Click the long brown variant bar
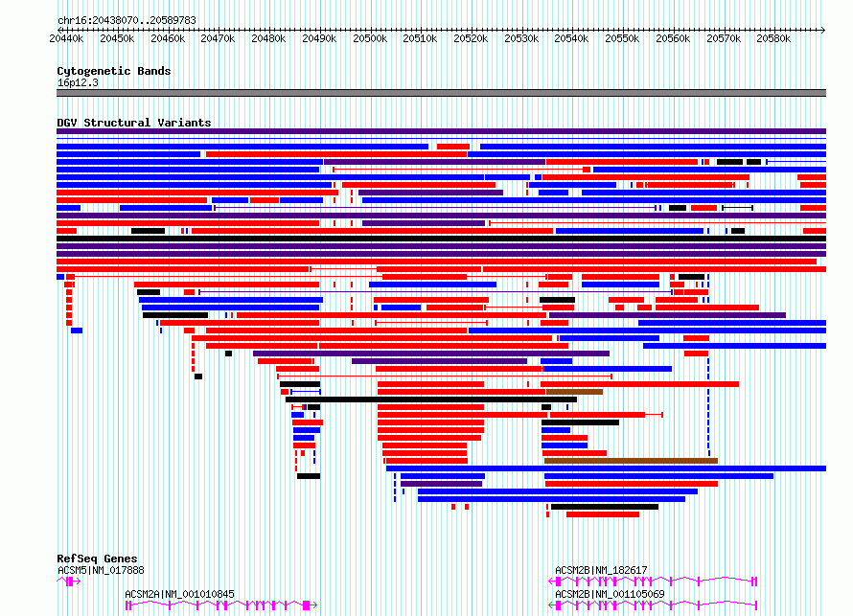853x616 pixels. tap(631, 461)
